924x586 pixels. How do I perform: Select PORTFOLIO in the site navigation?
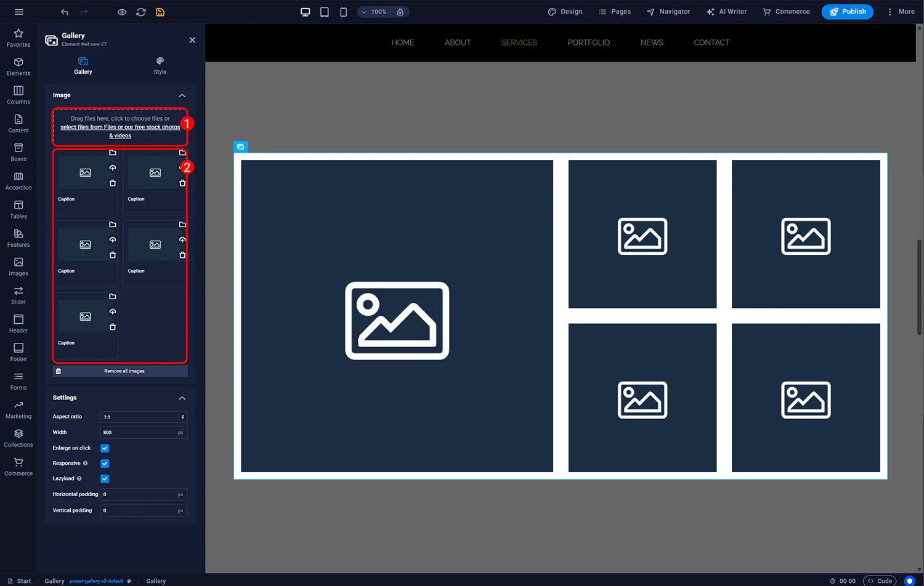[588, 42]
